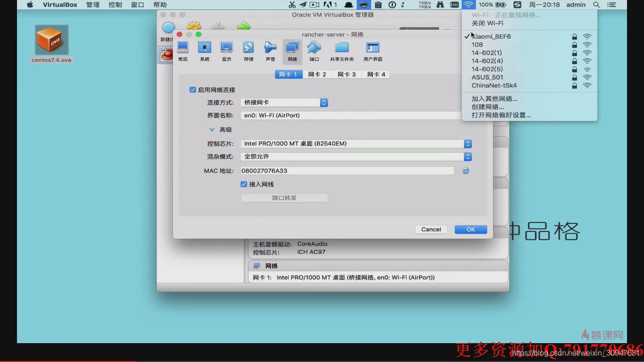Select the ChinaNet-tSk4 Wi-Fi network
Screen dimensions: 644x362
tap(529, 85)
